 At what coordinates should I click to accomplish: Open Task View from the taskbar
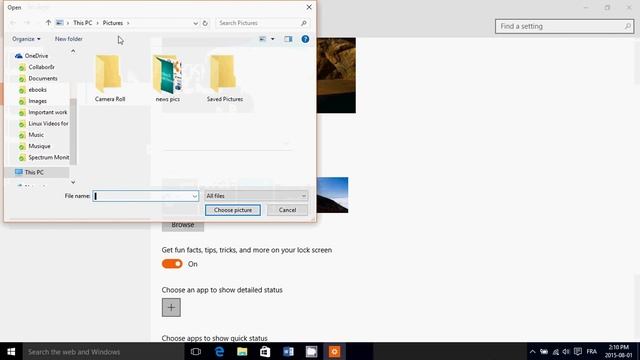pyautogui.click(x=196, y=351)
